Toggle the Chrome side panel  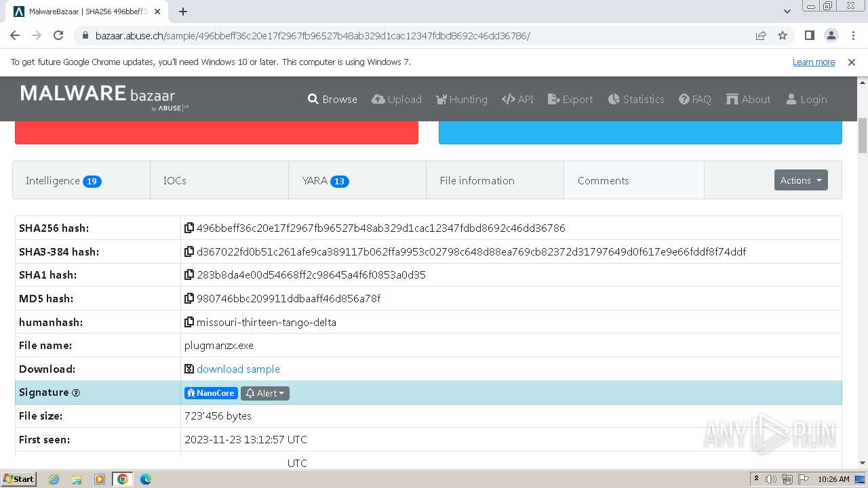pyautogui.click(x=809, y=35)
